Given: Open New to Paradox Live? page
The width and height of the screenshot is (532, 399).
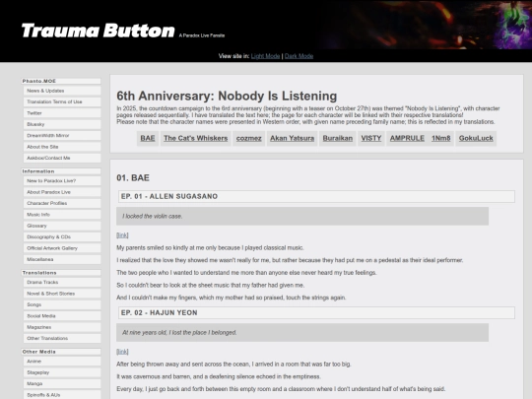Looking at the screenshot, I should (x=62, y=181).
